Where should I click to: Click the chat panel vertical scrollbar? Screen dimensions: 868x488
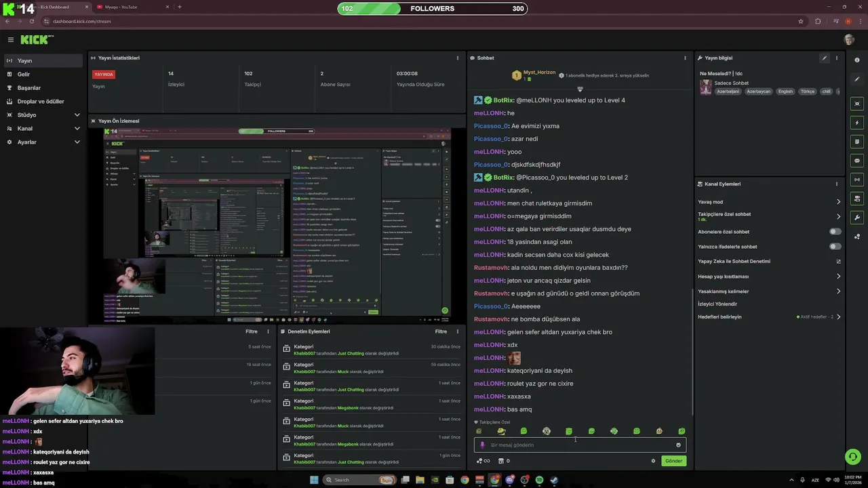point(692,352)
